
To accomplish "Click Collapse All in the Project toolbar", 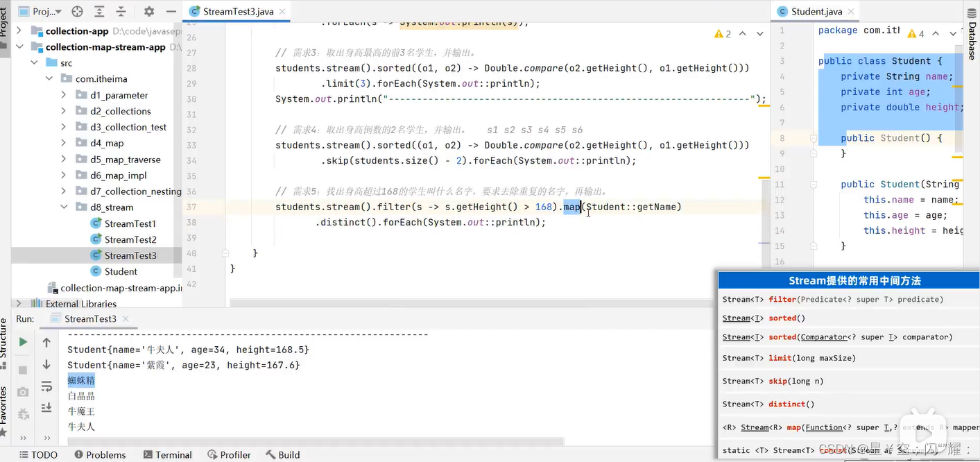I will click(x=120, y=11).
